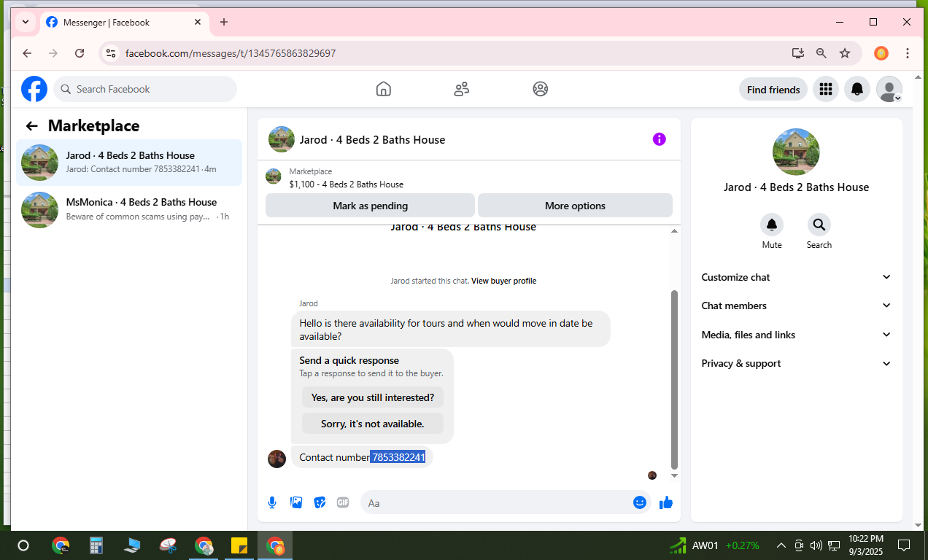Choose a GIF with the GIF icon
Screen dimensions: 928x560
343,502
